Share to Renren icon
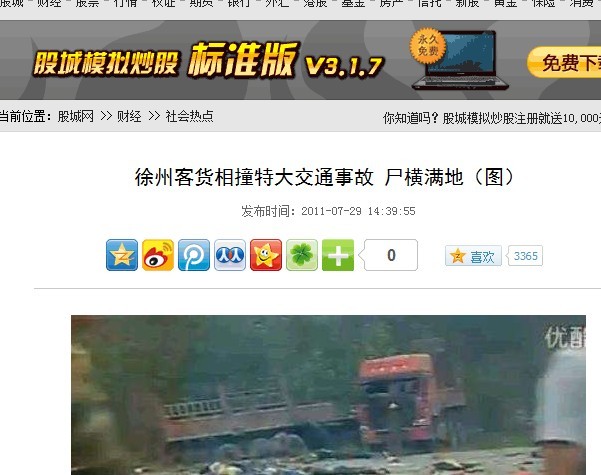 (x=230, y=255)
